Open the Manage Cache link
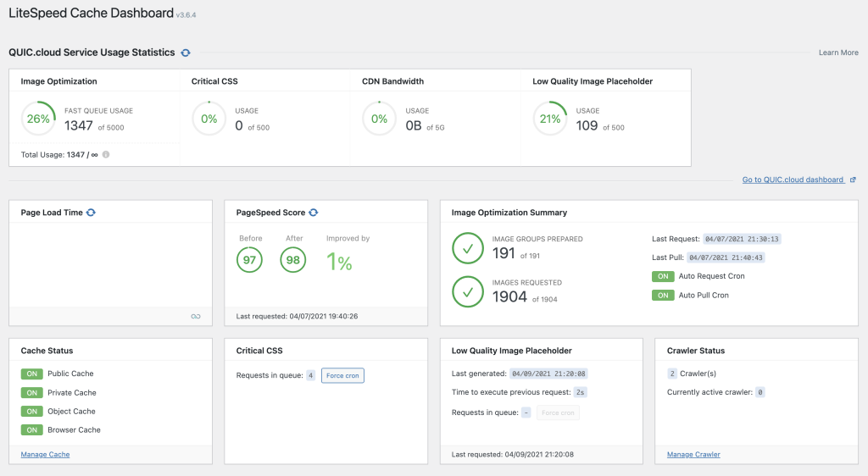Image resolution: width=868 pixels, height=476 pixels. [x=46, y=455]
